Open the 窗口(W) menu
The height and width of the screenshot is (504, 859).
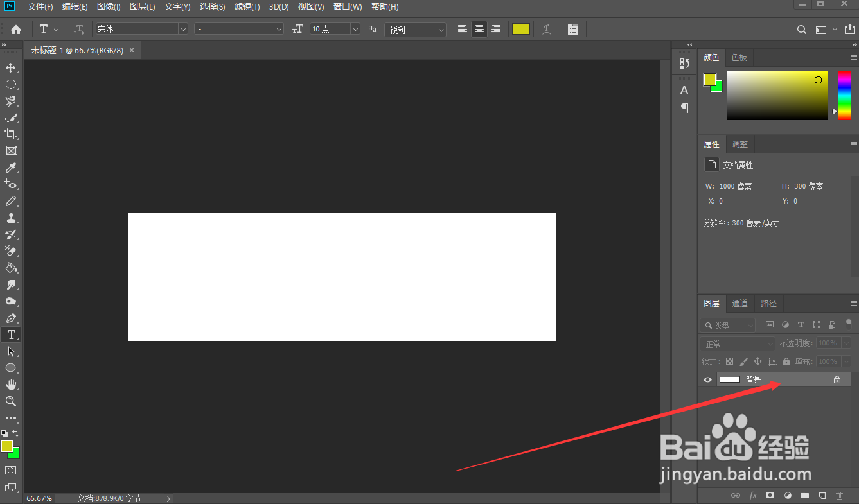tap(348, 7)
